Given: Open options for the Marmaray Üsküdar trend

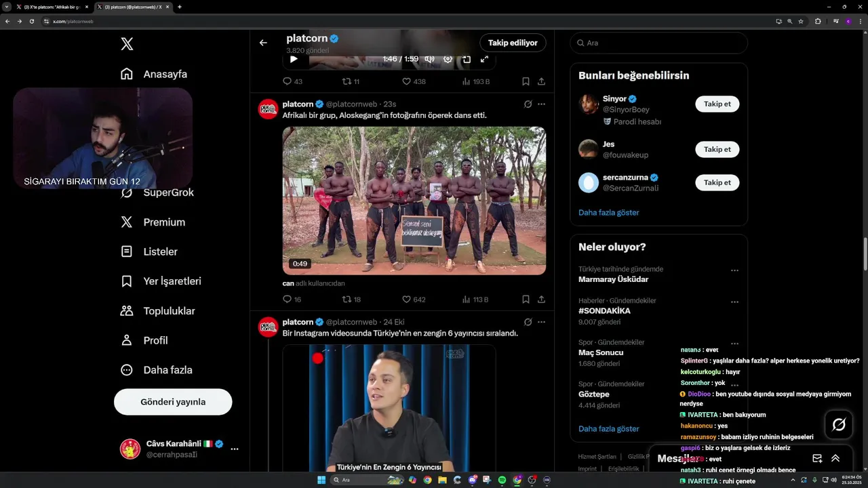Looking at the screenshot, I should pos(734,270).
